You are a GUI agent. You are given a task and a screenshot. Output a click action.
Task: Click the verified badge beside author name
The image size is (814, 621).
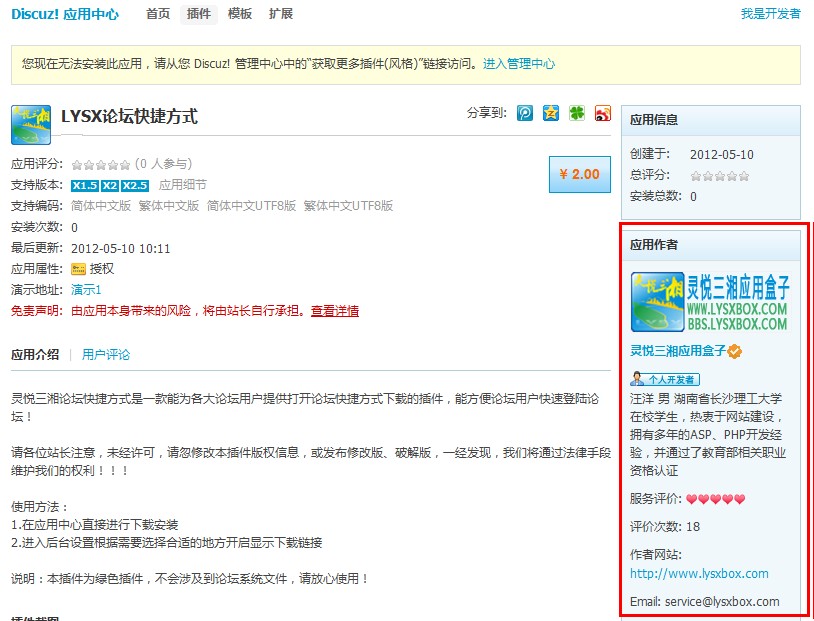[x=735, y=352]
